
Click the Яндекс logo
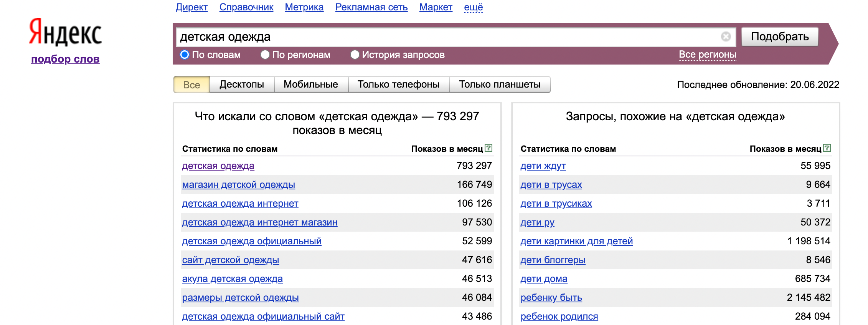pos(65,32)
